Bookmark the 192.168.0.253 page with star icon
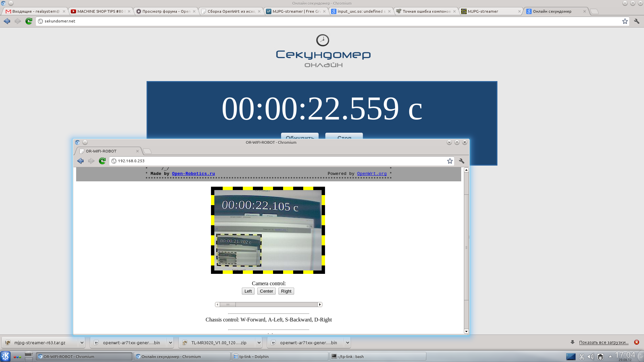The height and width of the screenshot is (362, 644). pyautogui.click(x=450, y=161)
